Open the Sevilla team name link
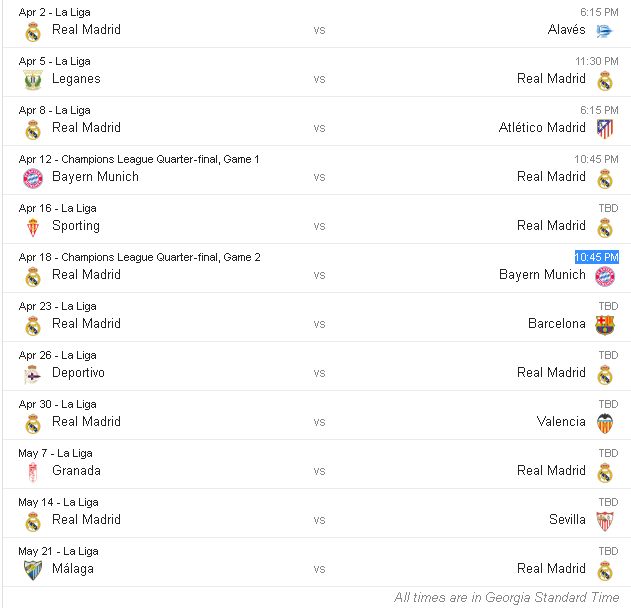Screen dimensions: 631x608 (567, 520)
